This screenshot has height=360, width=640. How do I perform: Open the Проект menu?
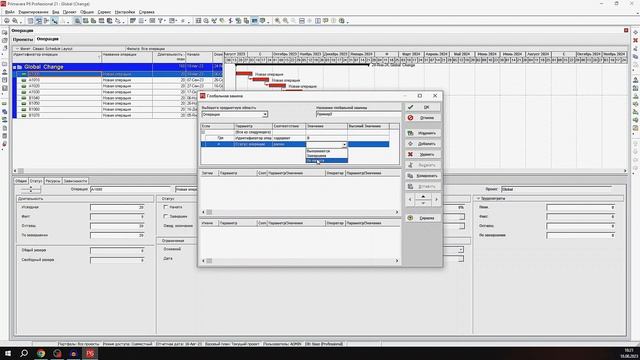pyautogui.click(x=69, y=12)
